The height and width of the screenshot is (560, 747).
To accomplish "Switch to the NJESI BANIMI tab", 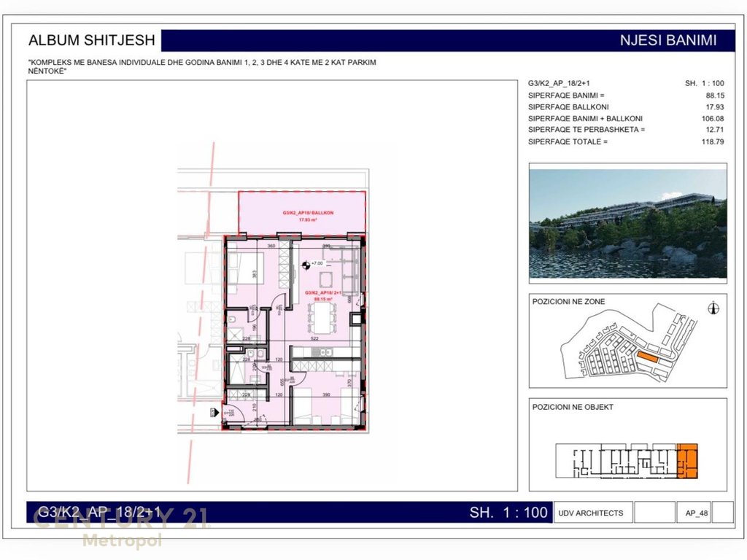I will (x=668, y=40).
